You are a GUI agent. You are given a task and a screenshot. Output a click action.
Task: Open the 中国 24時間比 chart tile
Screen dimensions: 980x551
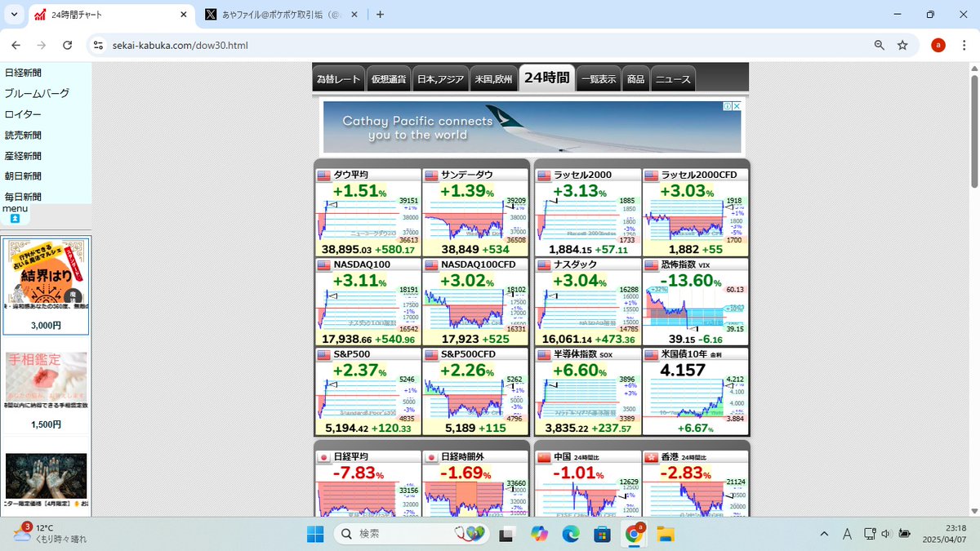pos(589,483)
